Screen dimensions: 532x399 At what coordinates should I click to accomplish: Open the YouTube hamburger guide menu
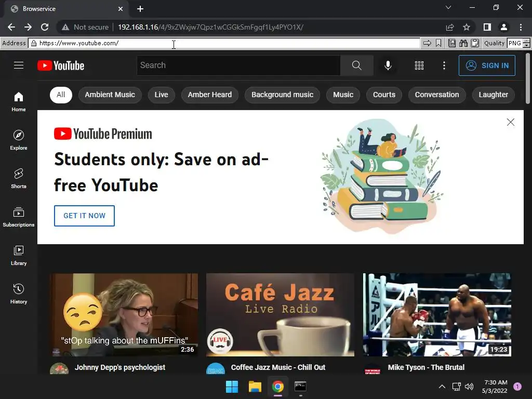click(x=19, y=65)
